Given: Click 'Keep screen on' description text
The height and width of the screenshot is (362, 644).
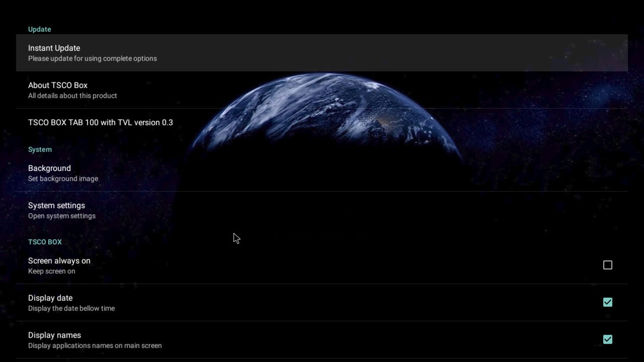Looking at the screenshot, I should click(x=52, y=271).
